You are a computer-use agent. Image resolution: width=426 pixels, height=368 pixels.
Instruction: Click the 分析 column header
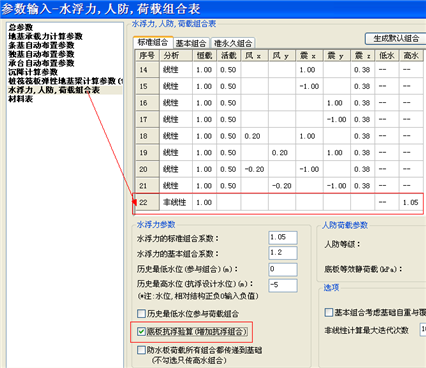(176, 56)
